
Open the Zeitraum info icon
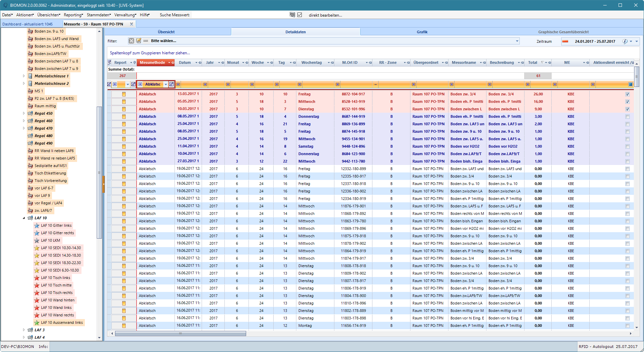(625, 41)
